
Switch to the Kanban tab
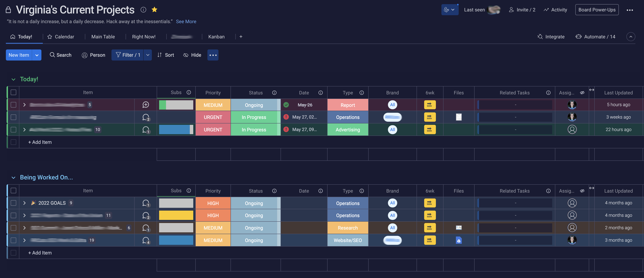(x=216, y=37)
